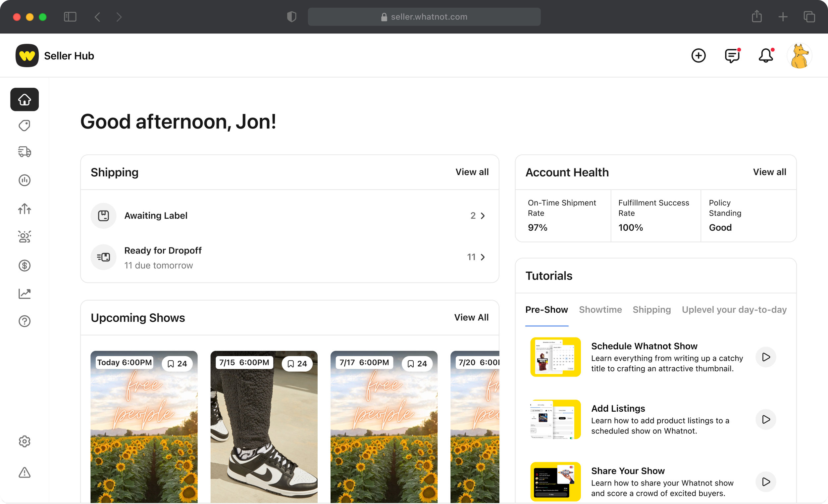The width and height of the screenshot is (828, 504).
Task: Click View all in Account Health card
Action: click(x=769, y=172)
